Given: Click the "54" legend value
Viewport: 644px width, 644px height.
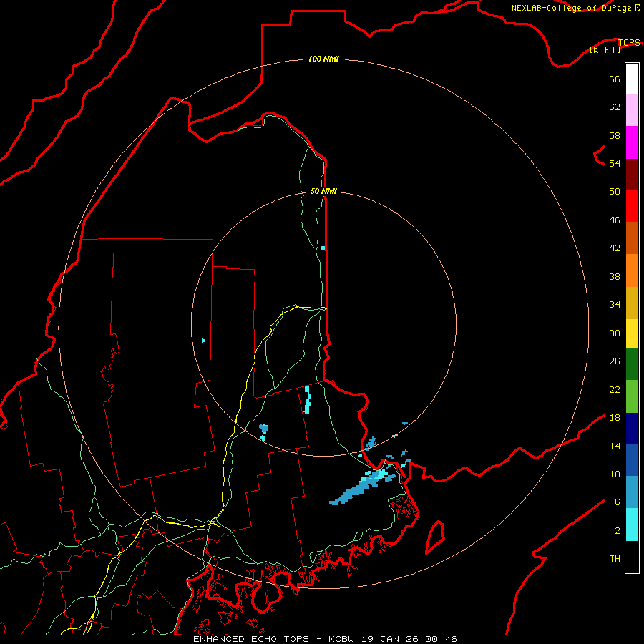Looking at the screenshot, I should (615, 163).
